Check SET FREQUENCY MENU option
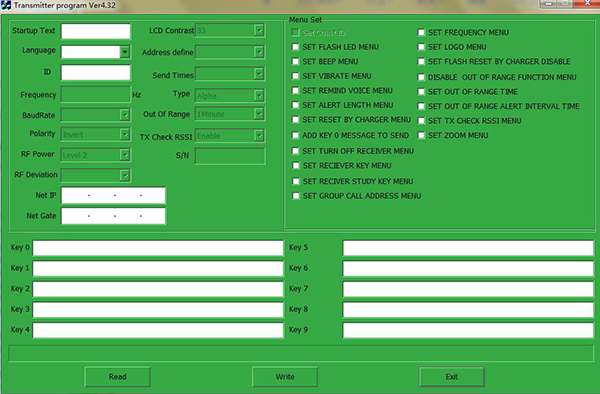The height and width of the screenshot is (394, 600). (x=421, y=33)
